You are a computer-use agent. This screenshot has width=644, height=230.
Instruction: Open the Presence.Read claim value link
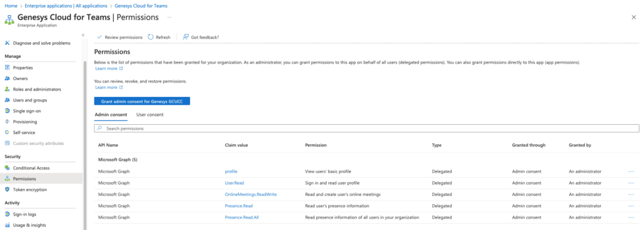[238, 206]
